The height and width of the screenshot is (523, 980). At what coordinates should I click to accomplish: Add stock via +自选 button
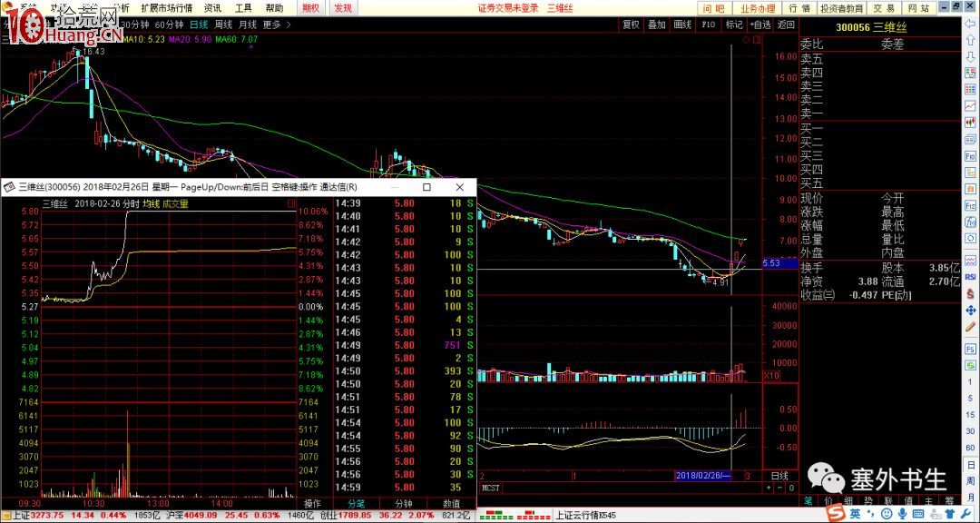click(x=760, y=25)
